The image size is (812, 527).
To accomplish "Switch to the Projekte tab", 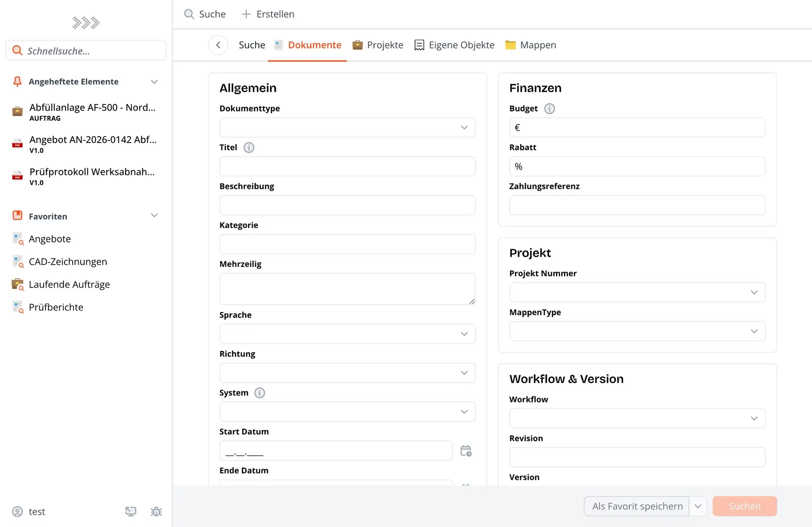I will click(378, 45).
